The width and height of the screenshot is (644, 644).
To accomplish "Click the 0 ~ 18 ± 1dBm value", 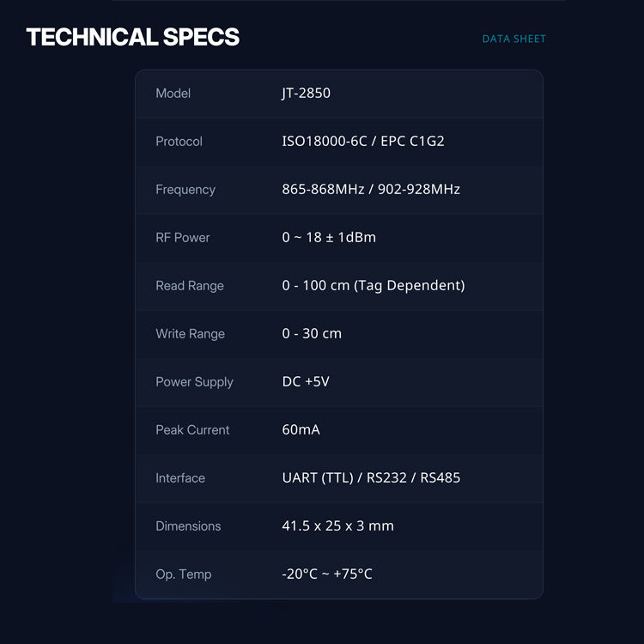I will coord(329,237).
